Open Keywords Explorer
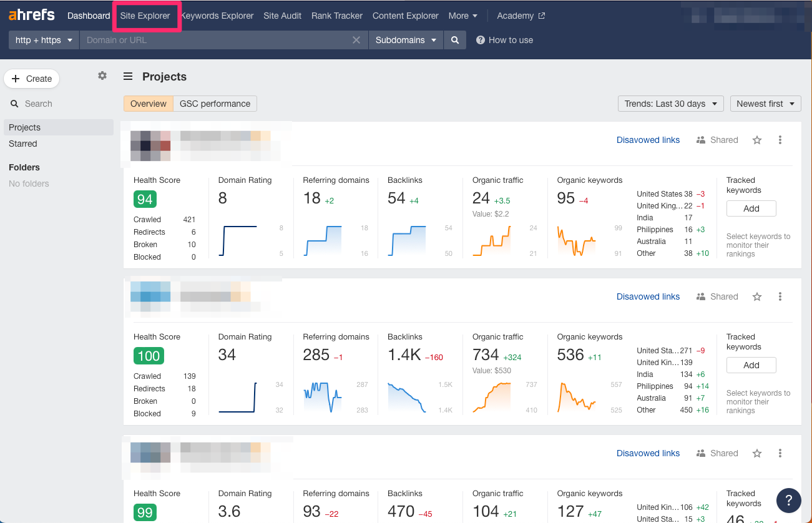 tap(217, 16)
